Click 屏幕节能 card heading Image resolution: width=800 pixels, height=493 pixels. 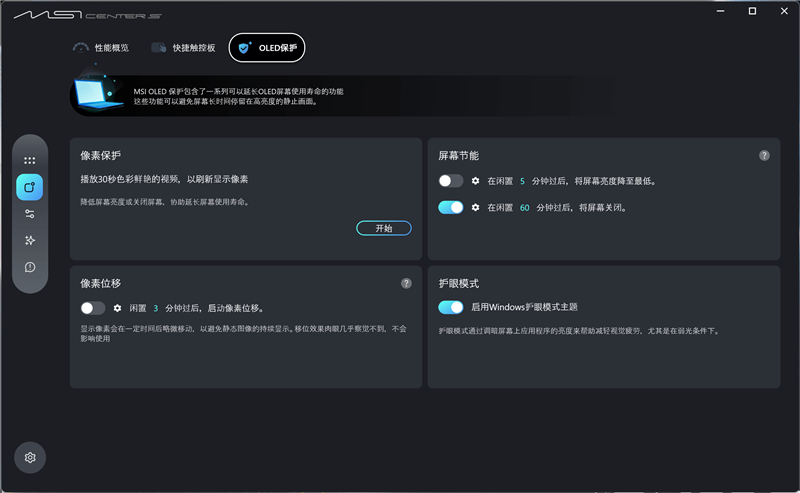pyautogui.click(x=459, y=156)
